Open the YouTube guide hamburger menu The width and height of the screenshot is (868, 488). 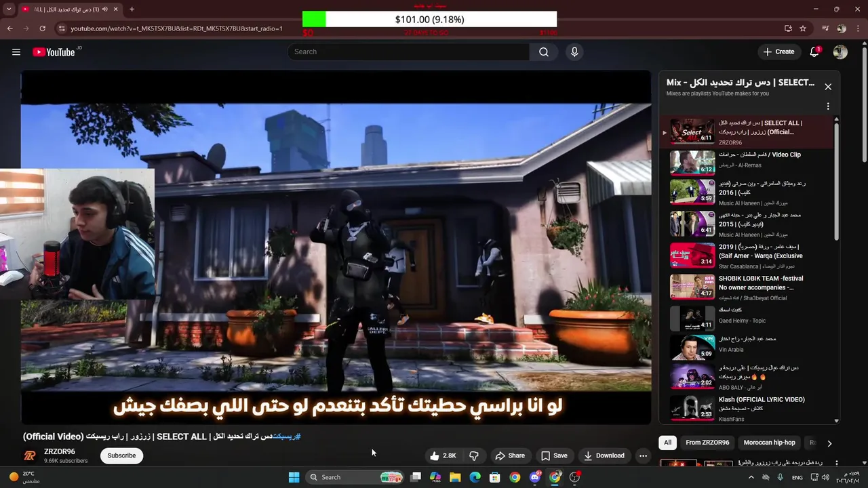click(x=16, y=52)
